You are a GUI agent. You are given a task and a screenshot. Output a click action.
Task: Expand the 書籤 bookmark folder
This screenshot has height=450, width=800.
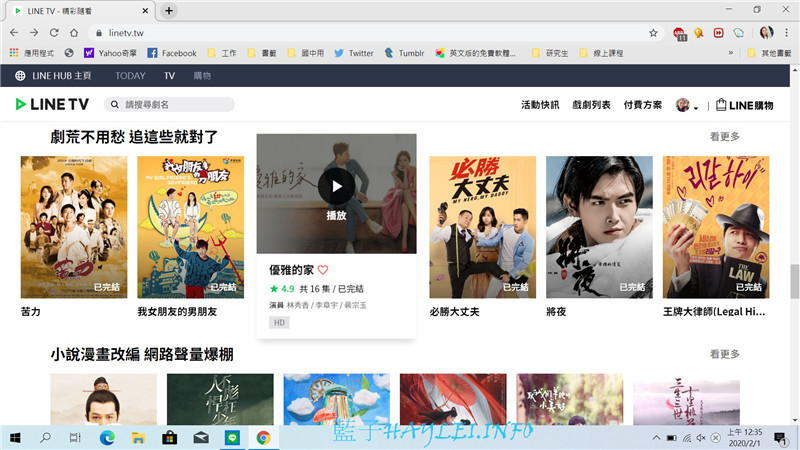coord(262,53)
